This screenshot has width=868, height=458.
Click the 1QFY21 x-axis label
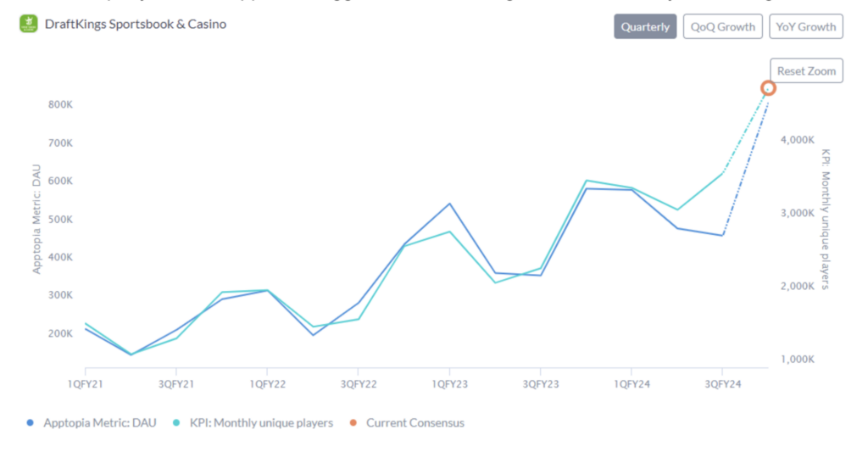[85, 384]
